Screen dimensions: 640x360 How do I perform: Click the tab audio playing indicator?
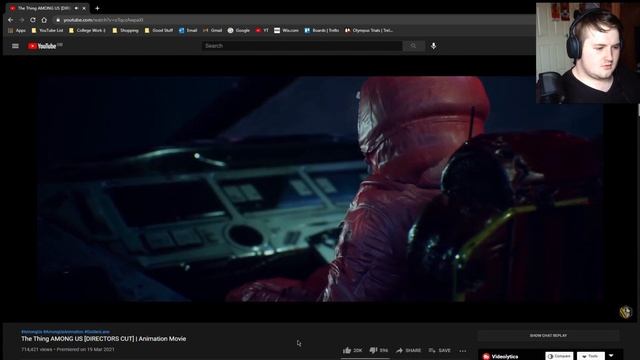pos(76,8)
